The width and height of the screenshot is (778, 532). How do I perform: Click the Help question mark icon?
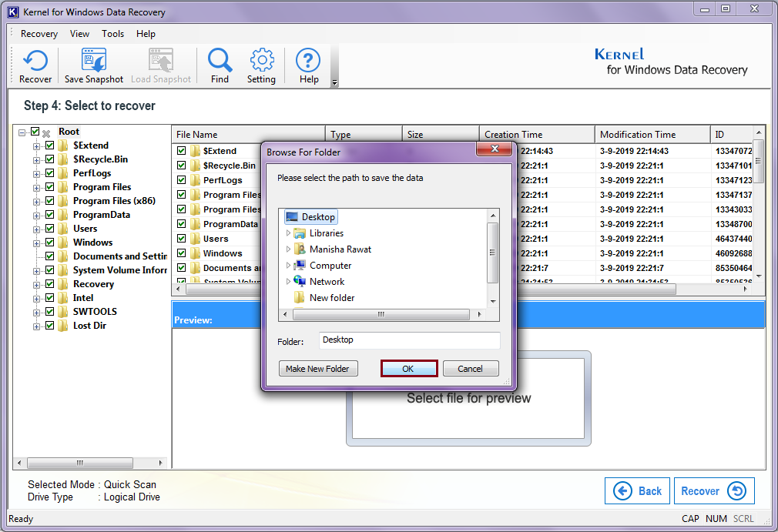click(x=308, y=61)
